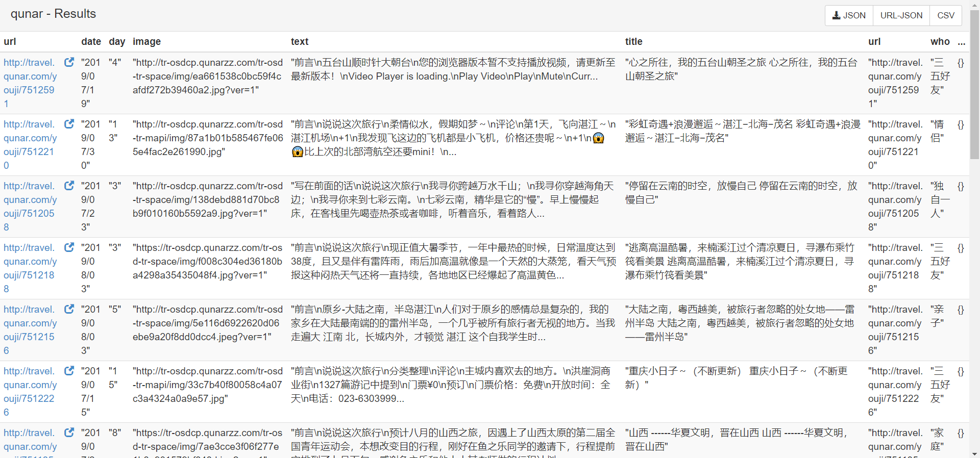Click the first 'url' column header
This screenshot has width=980, height=458.
[10, 41]
